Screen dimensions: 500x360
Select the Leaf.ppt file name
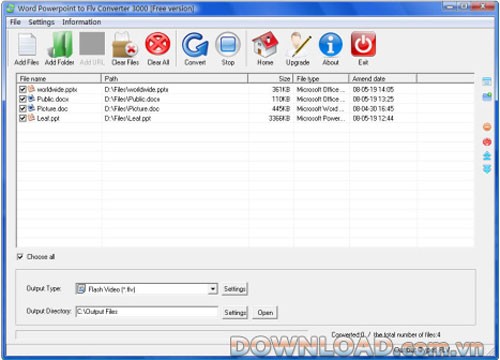coord(48,118)
